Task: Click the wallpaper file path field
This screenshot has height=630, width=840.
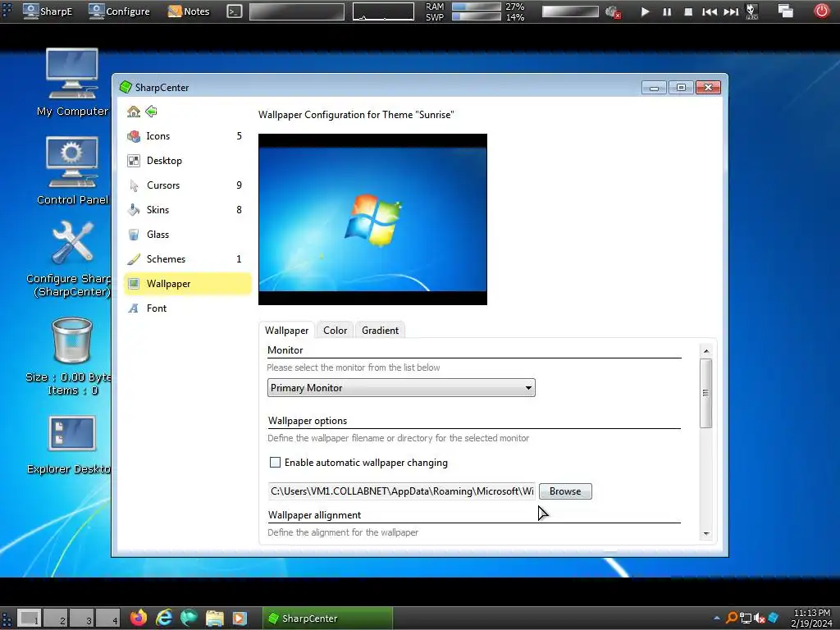Action: [x=401, y=491]
